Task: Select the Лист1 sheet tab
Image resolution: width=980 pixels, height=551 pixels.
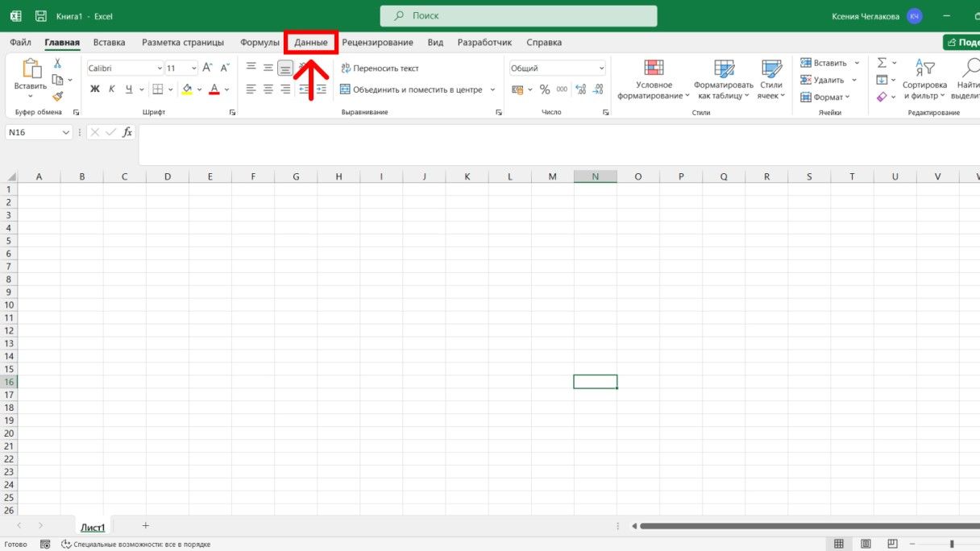Action: [93, 528]
